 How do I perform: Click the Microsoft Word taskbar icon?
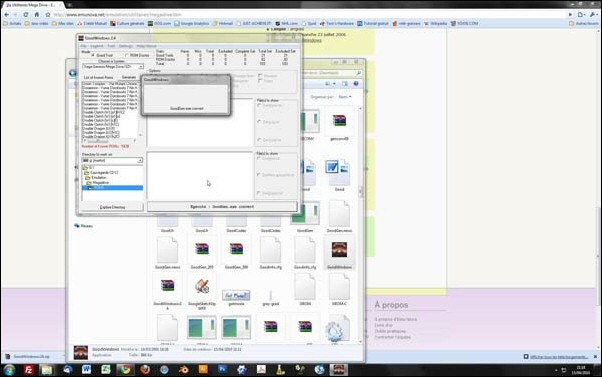[86, 370]
